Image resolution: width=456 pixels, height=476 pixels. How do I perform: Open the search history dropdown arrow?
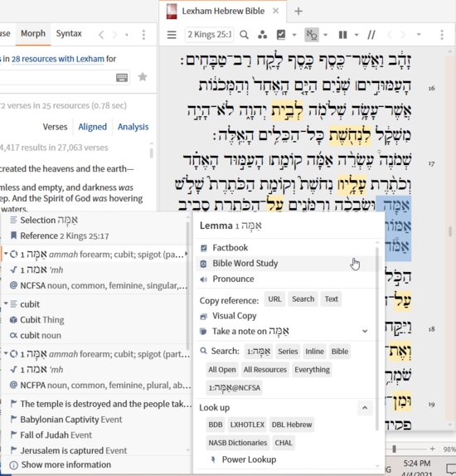point(127,35)
